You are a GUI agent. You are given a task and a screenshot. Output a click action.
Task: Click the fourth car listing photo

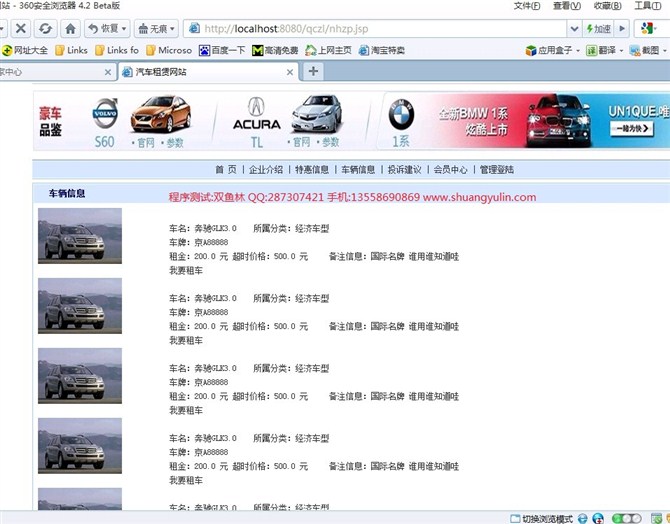[x=80, y=446]
